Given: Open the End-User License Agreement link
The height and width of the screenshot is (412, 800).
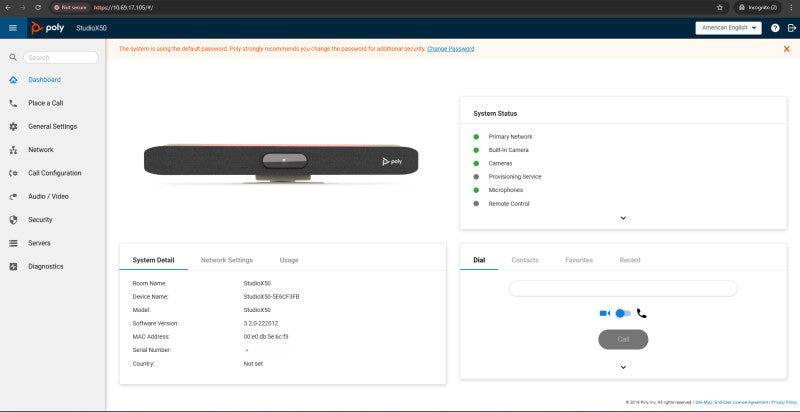Looking at the screenshot, I should click(741, 402).
